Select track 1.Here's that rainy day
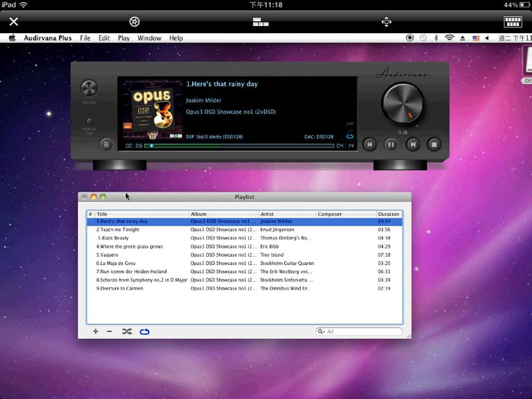532x399 pixels. click(244, 221)
